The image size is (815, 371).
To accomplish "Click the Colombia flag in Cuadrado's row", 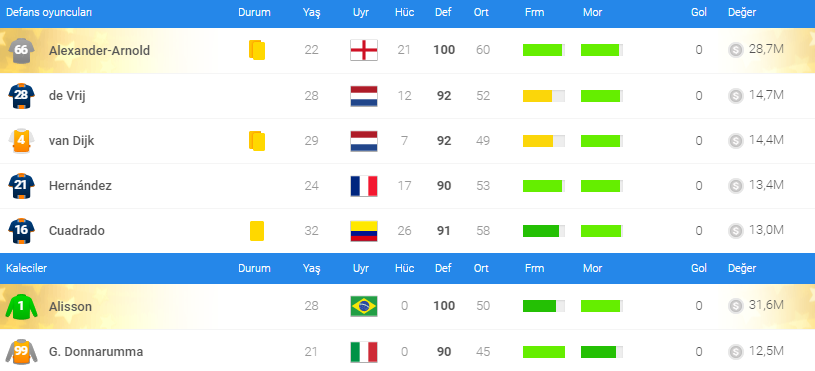I will [364, 231].
